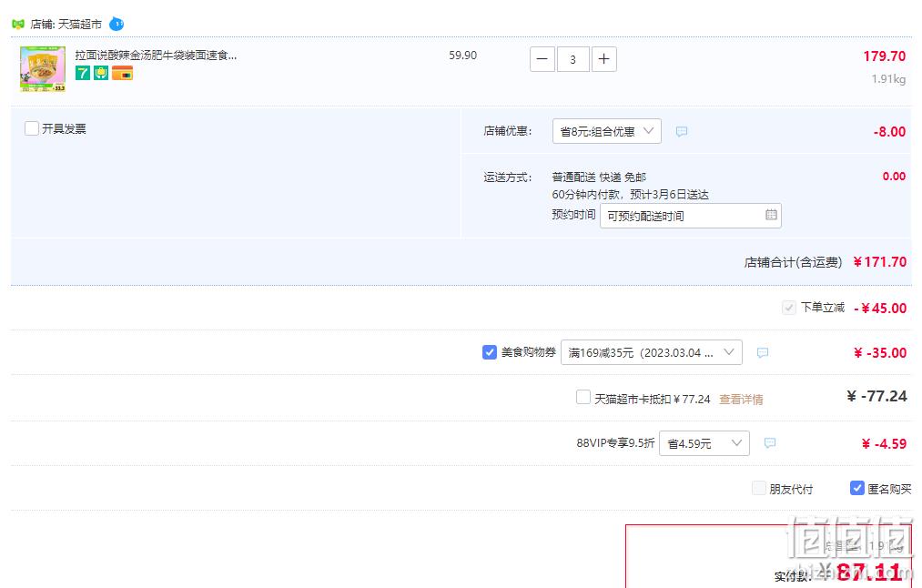Click the 普通配送 快递 免邮 shipping text
922x588 pixels.
click(599, 177)
